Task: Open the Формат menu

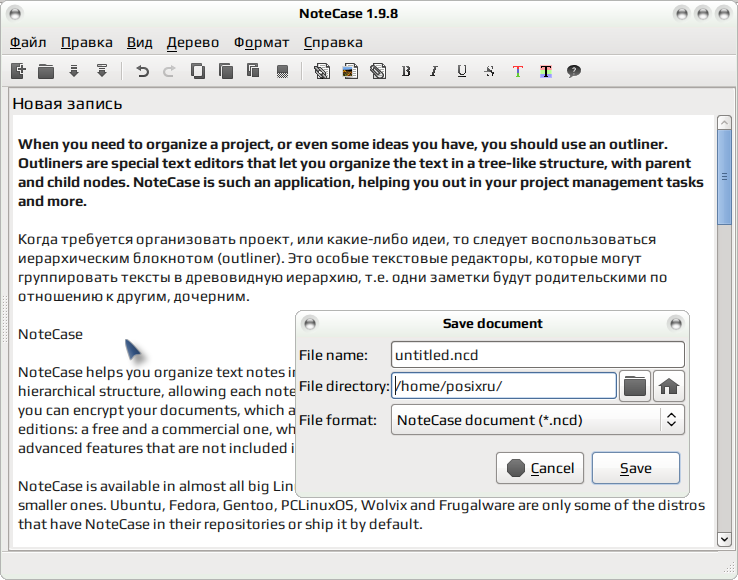Action: tap(262, 42)
